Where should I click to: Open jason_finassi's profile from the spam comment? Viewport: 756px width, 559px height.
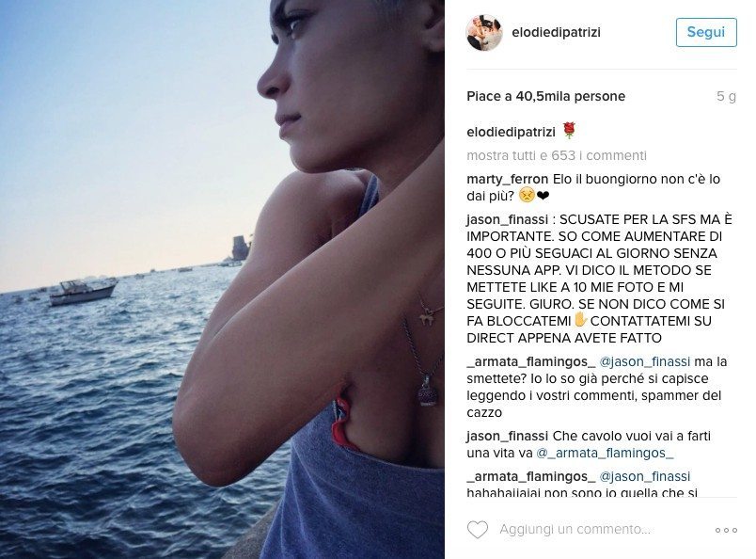[507, 219]
